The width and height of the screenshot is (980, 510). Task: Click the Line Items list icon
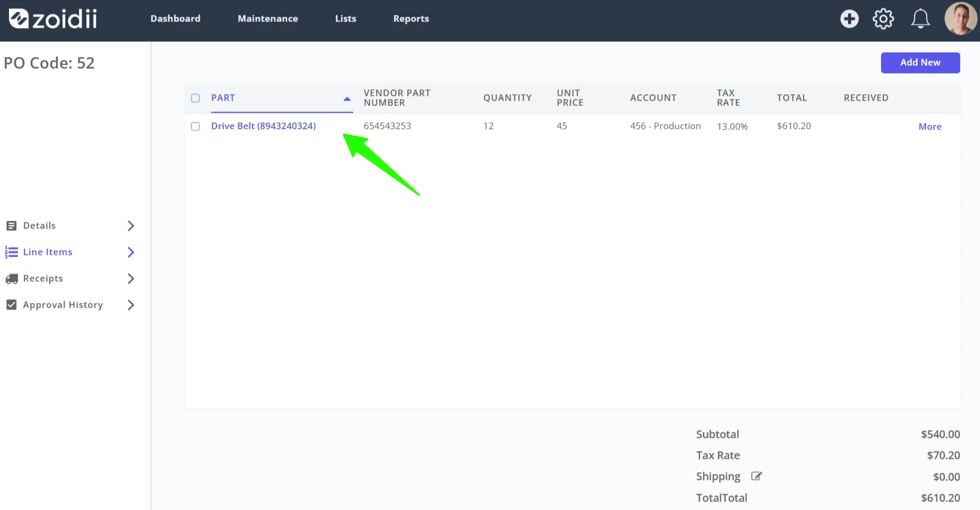11,252
